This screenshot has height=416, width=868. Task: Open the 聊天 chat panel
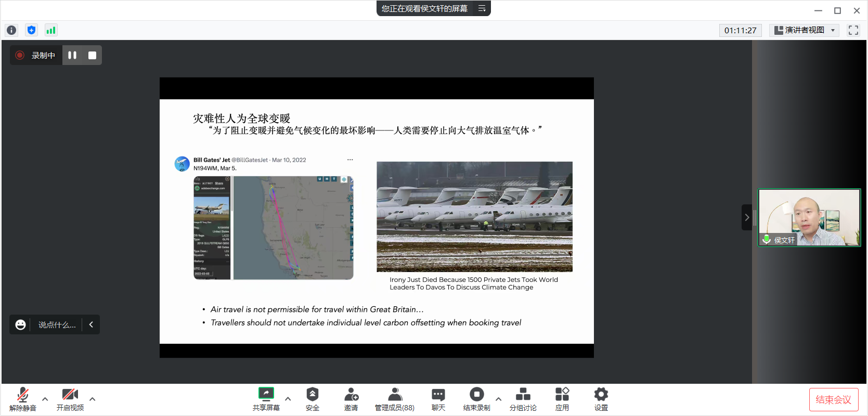click(438, 399)
